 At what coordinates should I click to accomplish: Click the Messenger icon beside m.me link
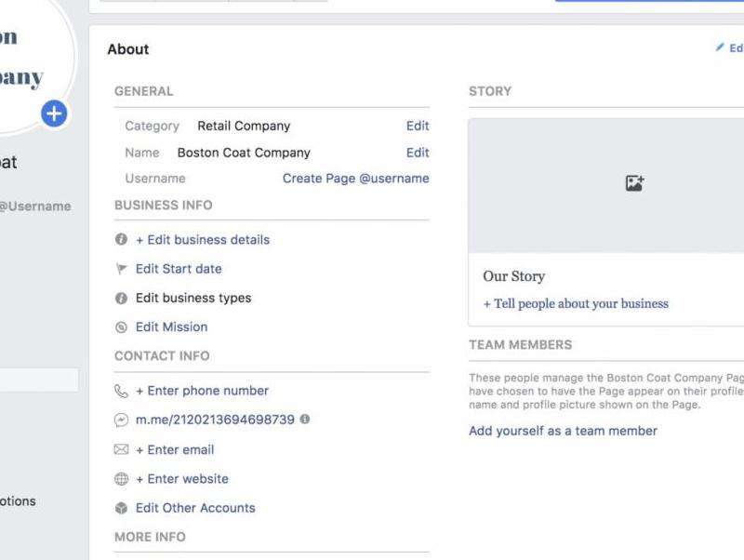point(121,420)
